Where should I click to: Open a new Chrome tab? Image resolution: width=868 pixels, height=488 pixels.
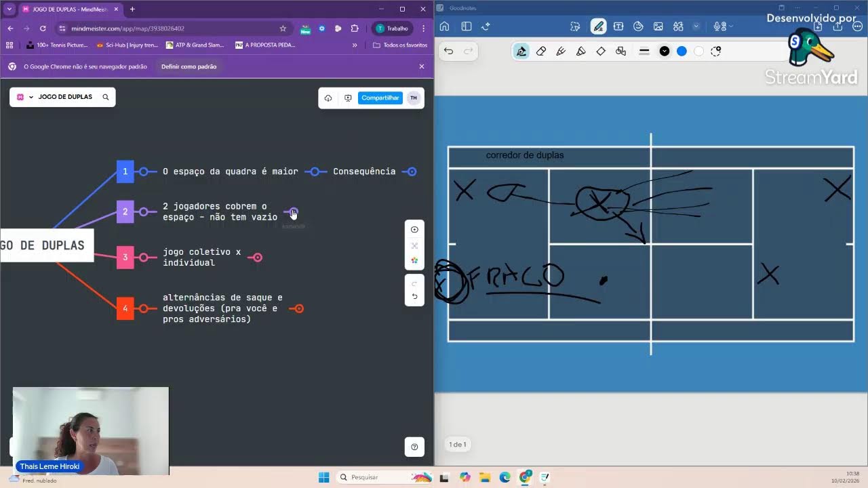click(x=132, y=9)
